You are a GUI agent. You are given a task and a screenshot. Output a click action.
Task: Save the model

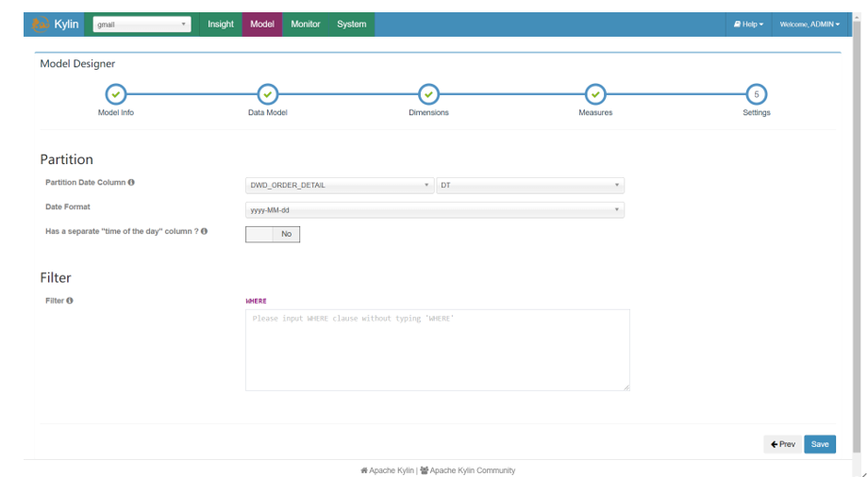[820, 444]
